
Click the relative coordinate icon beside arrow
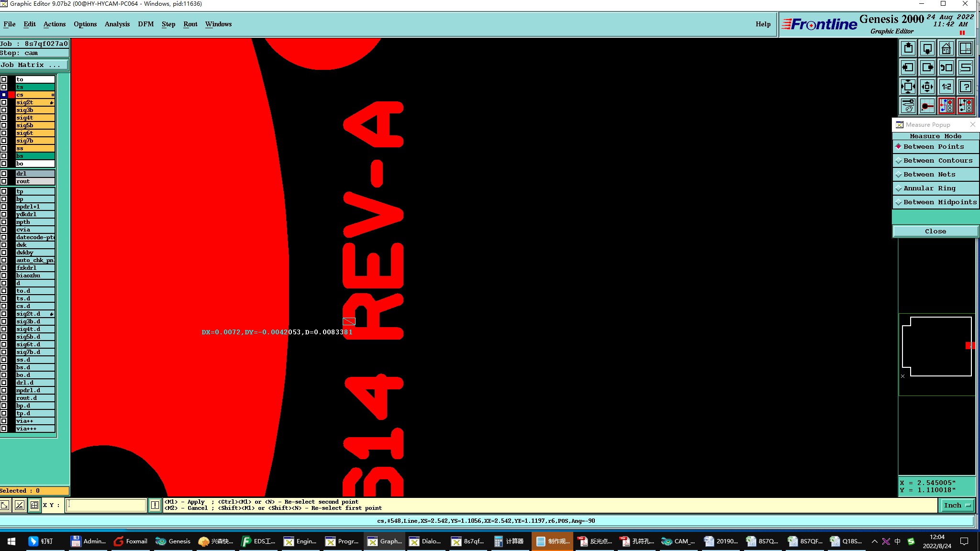(20, 505)
